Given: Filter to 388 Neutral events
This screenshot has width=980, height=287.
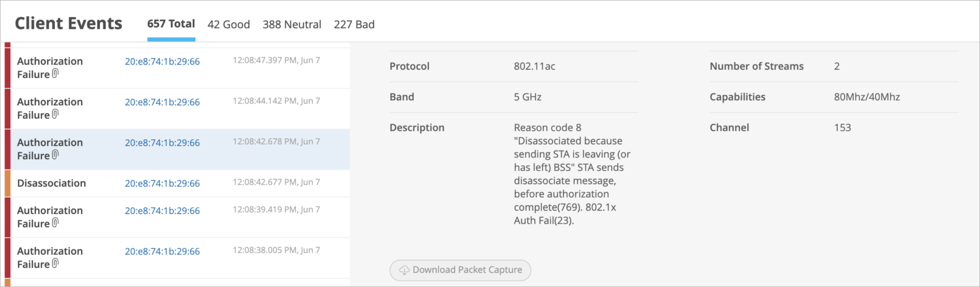Looking at the screenshot, I should [291, 24].
